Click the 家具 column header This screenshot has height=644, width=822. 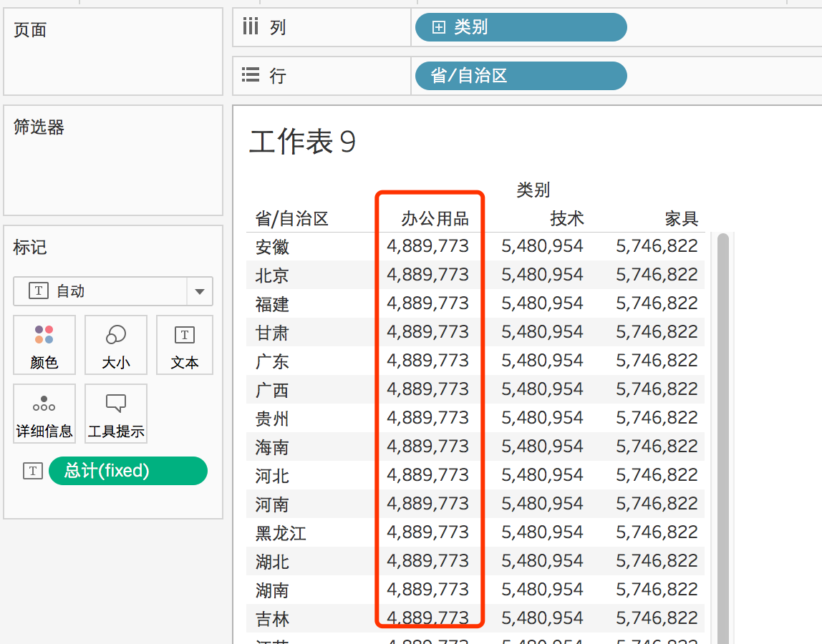pos(682,218)
